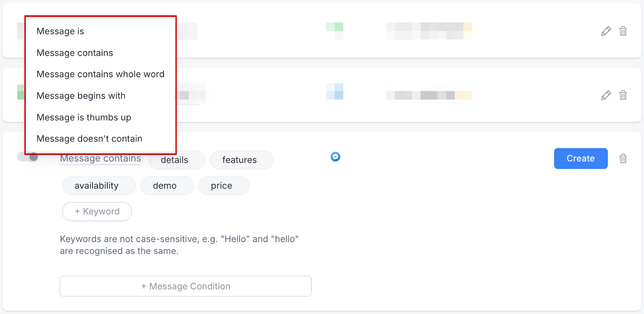Viewport: 644px width, 314px height.
Task: Add a new Message Condition
Action: [186, 286]
